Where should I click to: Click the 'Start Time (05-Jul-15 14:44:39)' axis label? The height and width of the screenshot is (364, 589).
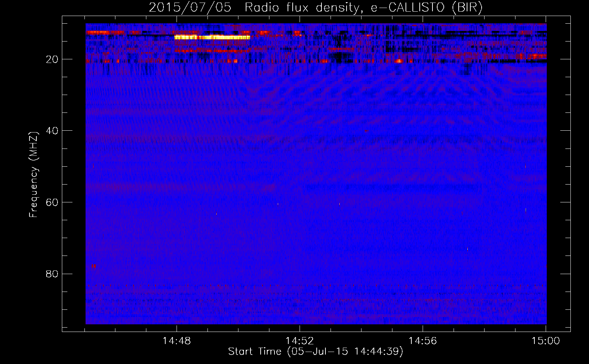pyautogui.click(x=316, y=352)
